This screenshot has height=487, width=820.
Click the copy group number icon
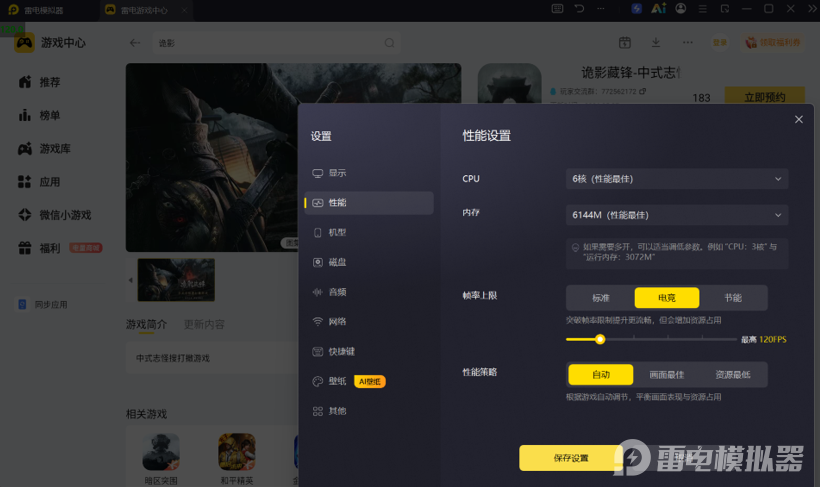pyautogui.click(x=642, y=91)
